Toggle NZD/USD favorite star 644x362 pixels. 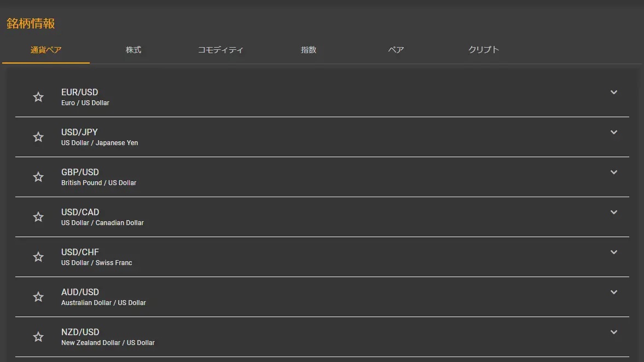(38, 337)
